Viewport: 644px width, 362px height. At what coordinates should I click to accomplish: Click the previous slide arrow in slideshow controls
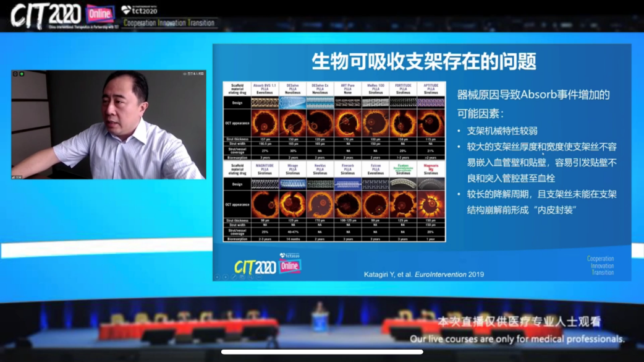coord(217,277)
